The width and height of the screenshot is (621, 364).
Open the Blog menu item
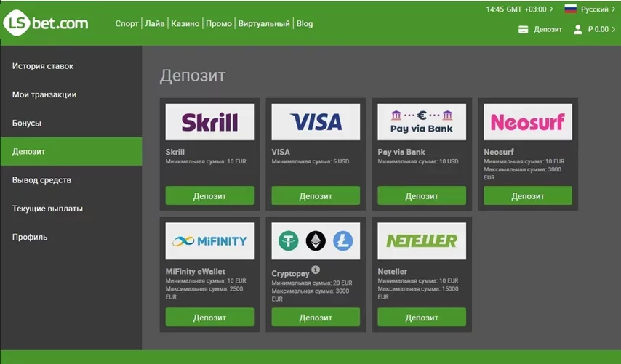coord(305,23)
